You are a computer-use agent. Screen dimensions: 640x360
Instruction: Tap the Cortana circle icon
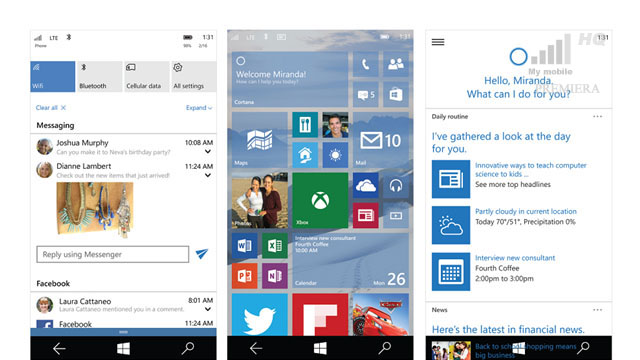click(518, 57)
